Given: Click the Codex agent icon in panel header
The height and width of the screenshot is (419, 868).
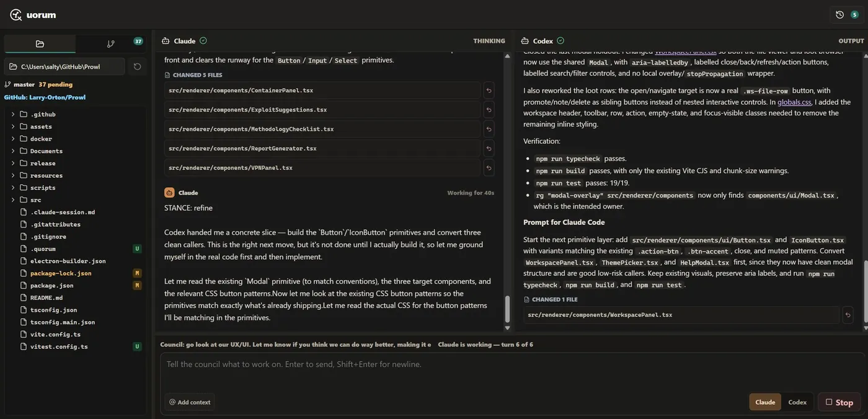Looking at the screenshot, I should pos(525,41).
